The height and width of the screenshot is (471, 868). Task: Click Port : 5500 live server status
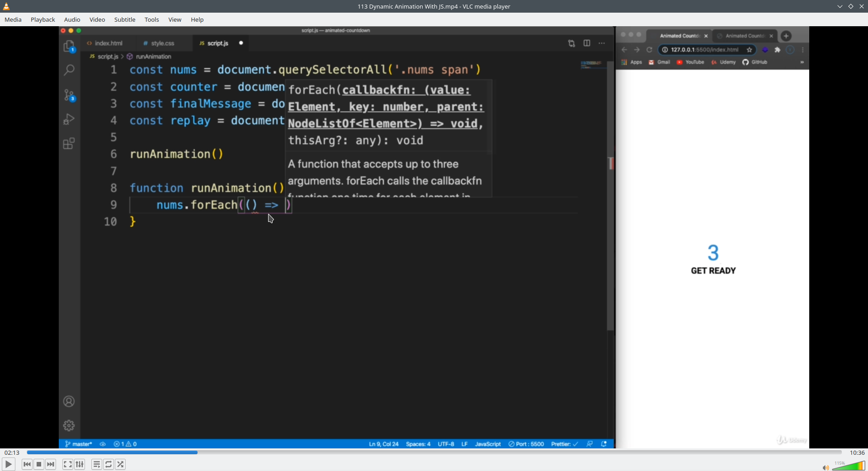pyautogui.click(x=526, y=444)
